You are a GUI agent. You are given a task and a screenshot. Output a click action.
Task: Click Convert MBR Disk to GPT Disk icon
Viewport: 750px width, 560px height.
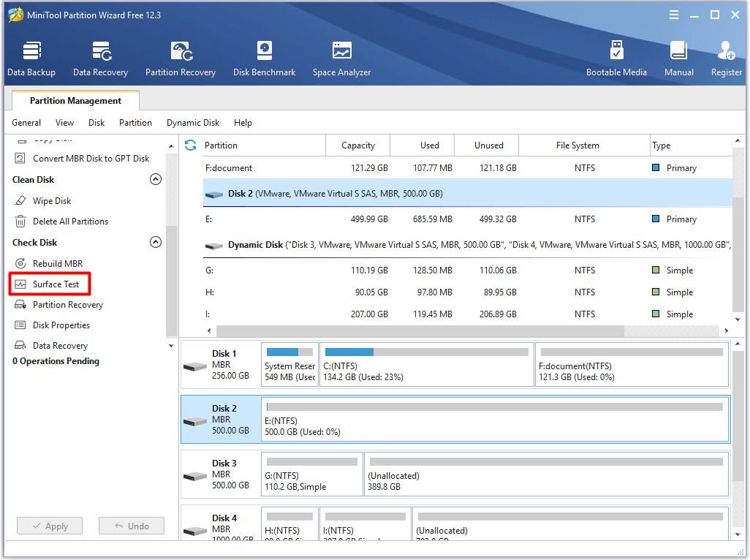(20, 159)
